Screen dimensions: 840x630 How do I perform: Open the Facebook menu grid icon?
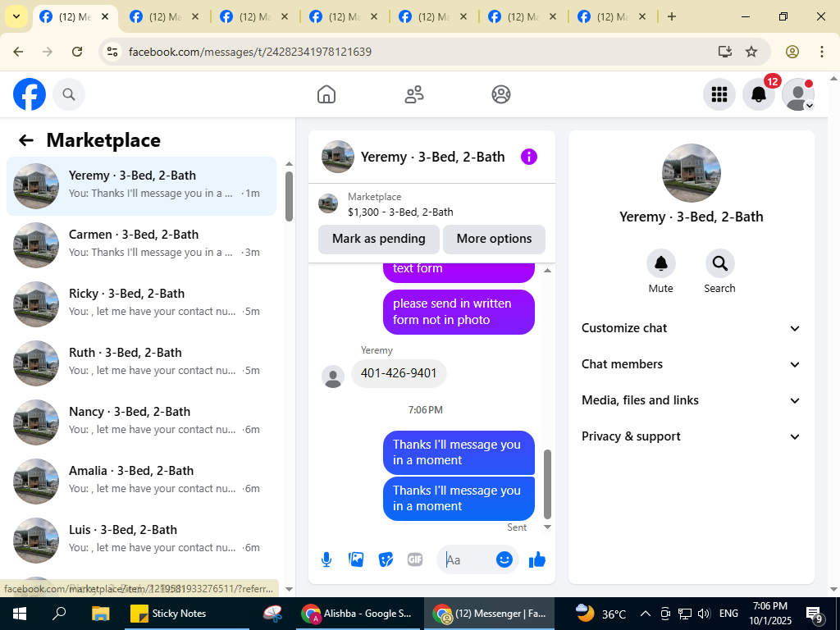click(719, 94)
